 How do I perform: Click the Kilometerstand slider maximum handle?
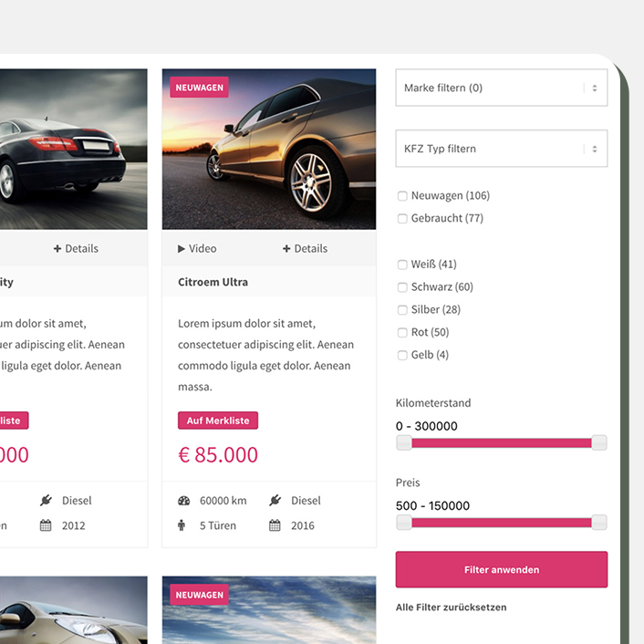pos(599,442)
